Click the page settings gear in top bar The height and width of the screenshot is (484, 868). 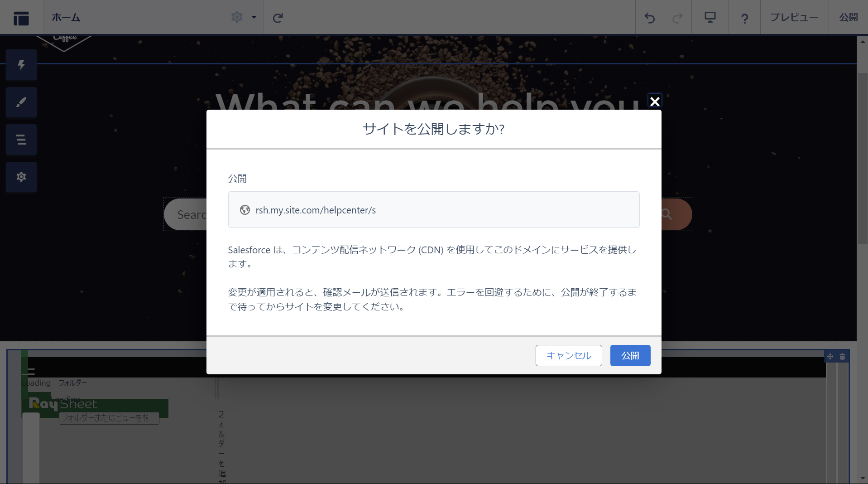click(x=237, y=17)
